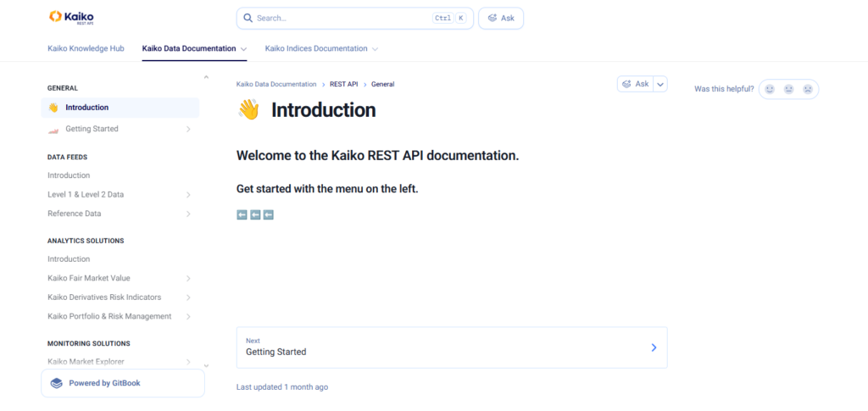The height and width of the screenshot is (411, 868).
Task: Select Introduction under General in sidebar
Action: point(120,108)
